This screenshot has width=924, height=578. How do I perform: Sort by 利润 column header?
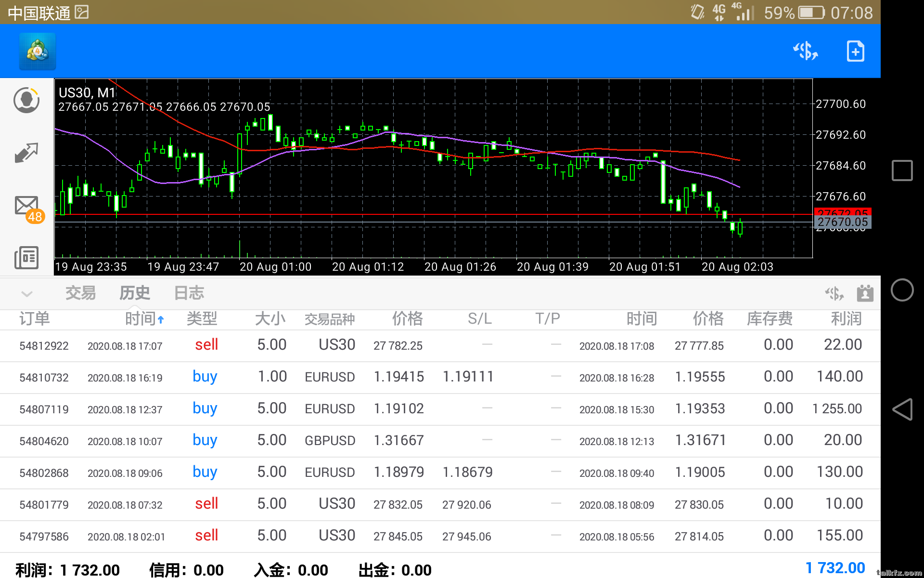[x=846, y=319]
